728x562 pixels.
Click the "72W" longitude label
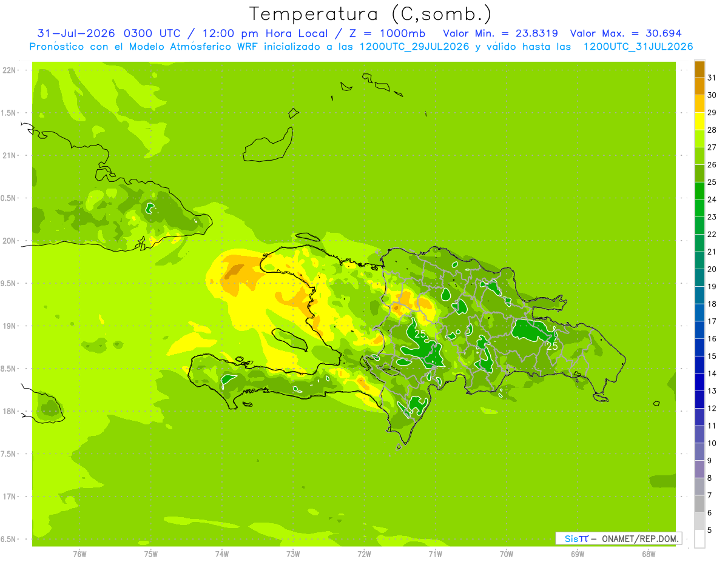364,554
